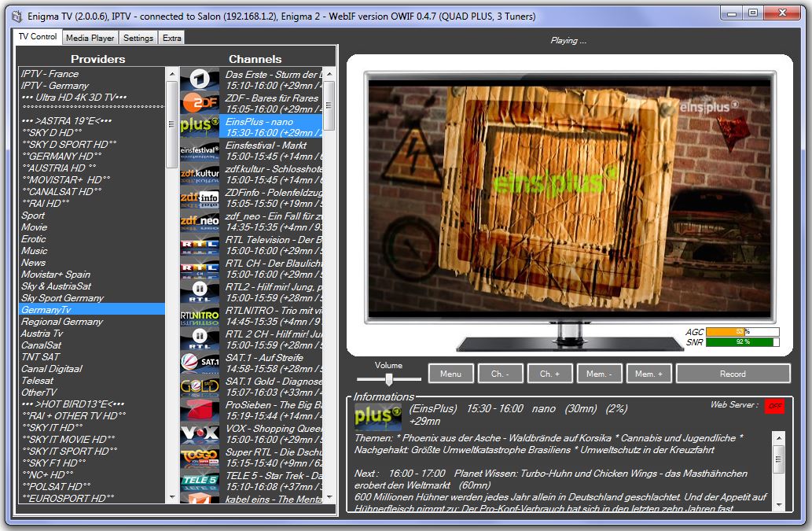Open the Menu button

point(450,374)
